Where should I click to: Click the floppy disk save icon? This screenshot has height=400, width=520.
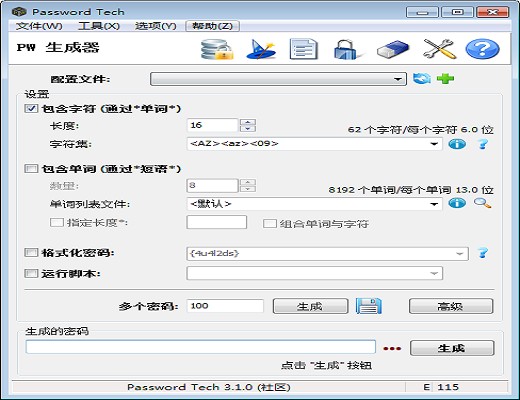(369, 306)
